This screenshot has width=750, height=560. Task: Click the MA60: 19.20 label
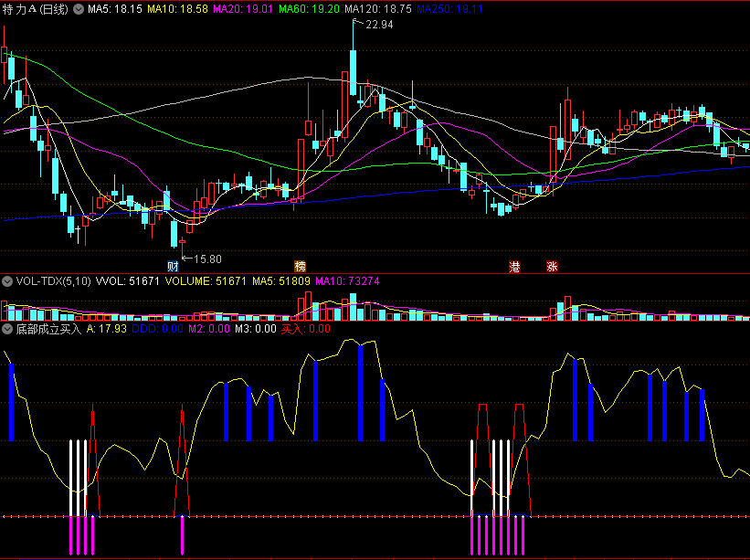click(309, 9)
